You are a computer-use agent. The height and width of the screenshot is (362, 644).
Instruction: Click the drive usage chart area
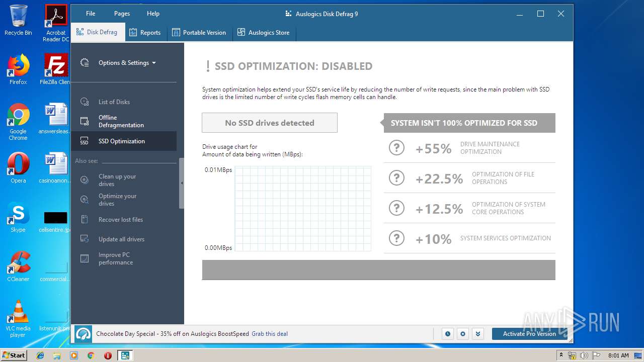(x=303, y=209)
